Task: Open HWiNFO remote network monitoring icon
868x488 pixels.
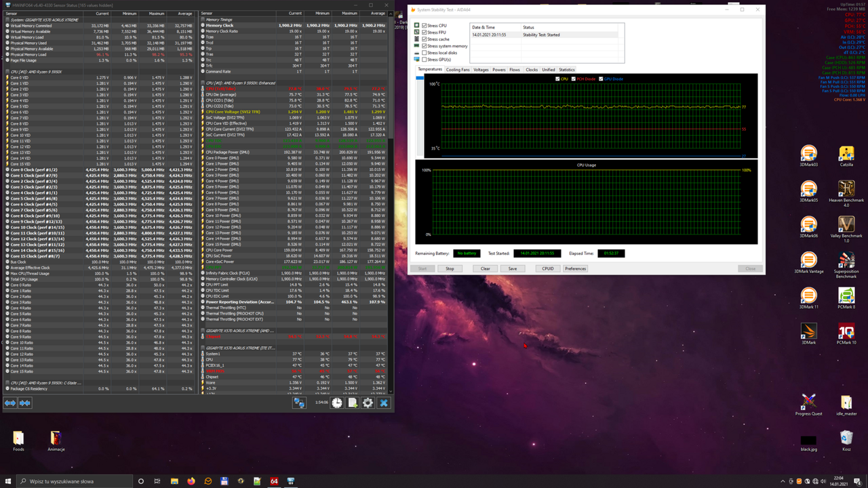Action: coord(299,403)
